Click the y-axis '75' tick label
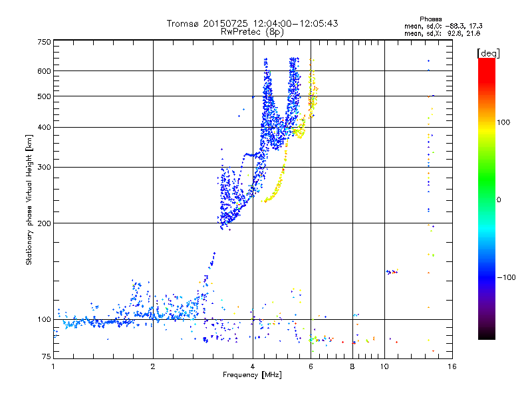The width and height of the screenshot is (532, 399). [47, 356]
